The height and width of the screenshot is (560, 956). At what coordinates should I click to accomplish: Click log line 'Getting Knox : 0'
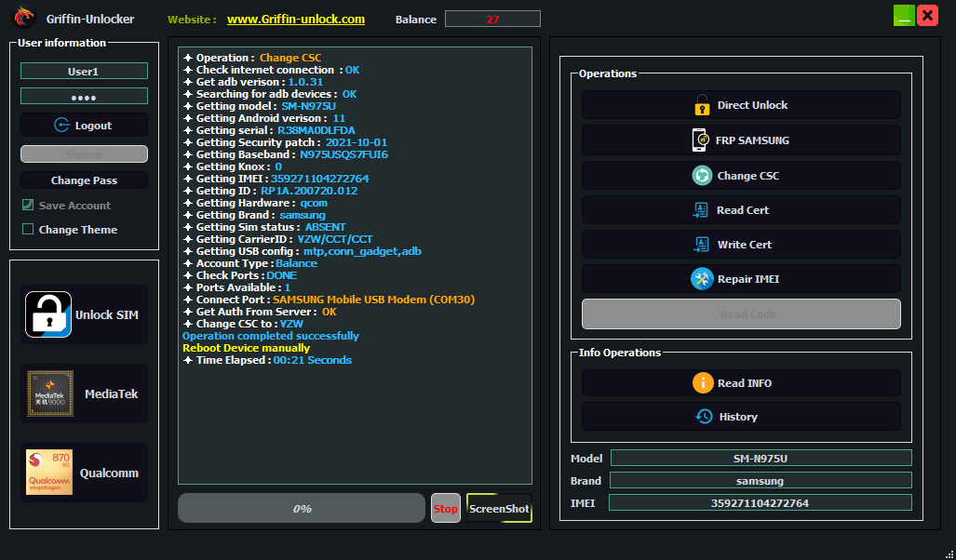[233, 167]
